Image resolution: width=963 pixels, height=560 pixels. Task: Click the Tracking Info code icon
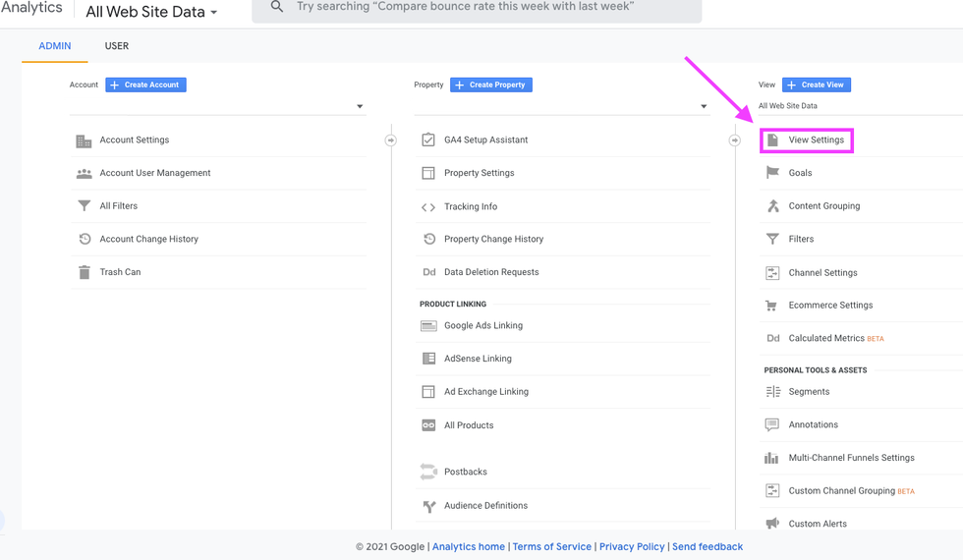click(427, 207)
